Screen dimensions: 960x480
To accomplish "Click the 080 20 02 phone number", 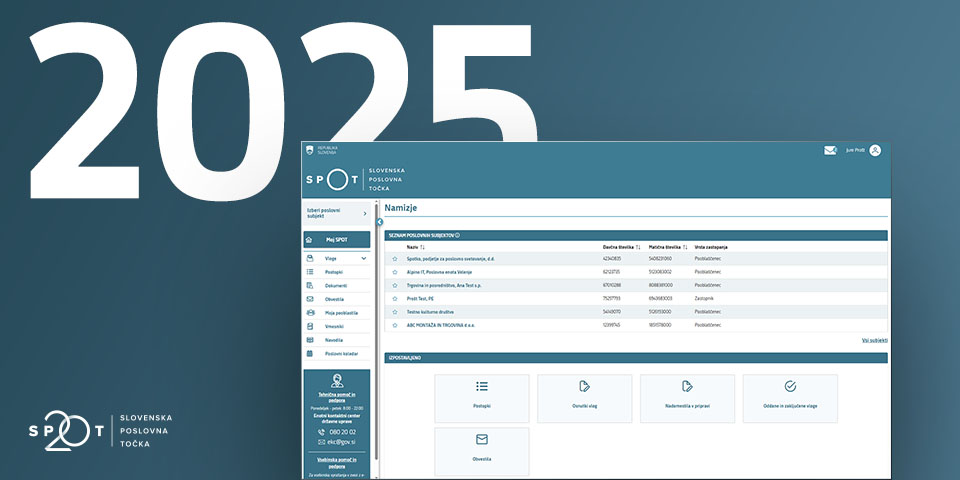I will [342, 432].
